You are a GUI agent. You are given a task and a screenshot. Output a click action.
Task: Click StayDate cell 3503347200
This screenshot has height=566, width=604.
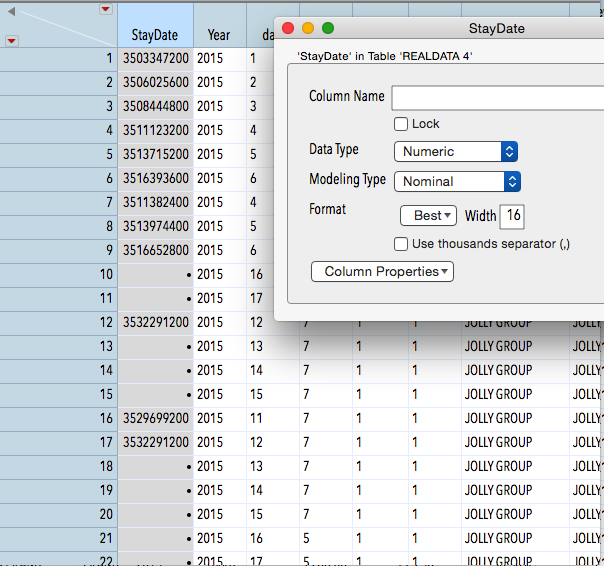[x=156, y=59]
